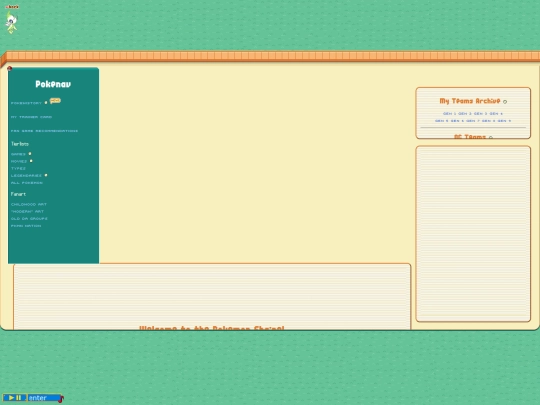The height and width of the screenshot is (405, 540).
Task: Open the last link under Fanart
Action: tap(26, 226)
